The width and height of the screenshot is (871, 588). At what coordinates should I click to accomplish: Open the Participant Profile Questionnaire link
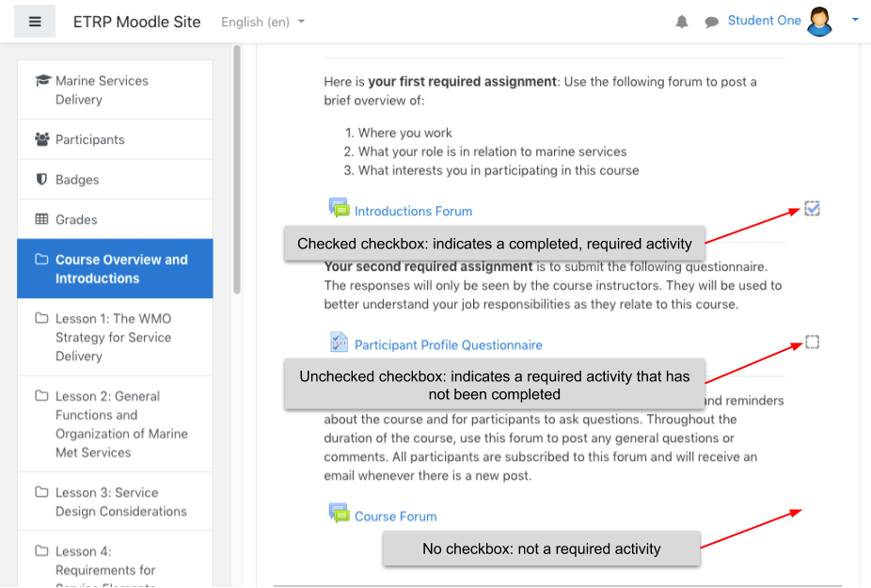click(x=449, y=345)
